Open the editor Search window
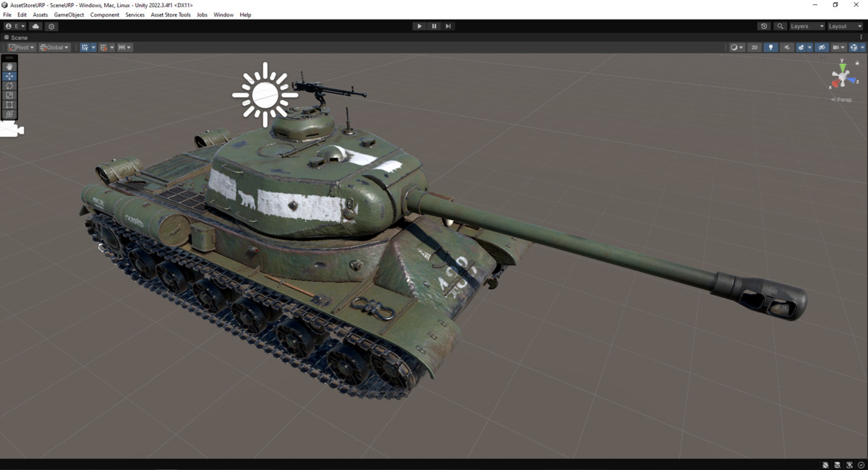Viewport: 868px width, 470px height. click(780, 26)
